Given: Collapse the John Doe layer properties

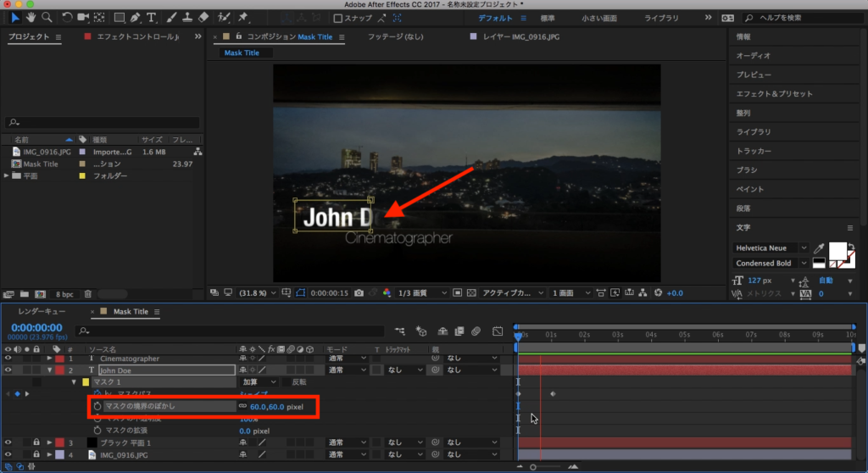Looking at the screenshot, I should (49, 370).
